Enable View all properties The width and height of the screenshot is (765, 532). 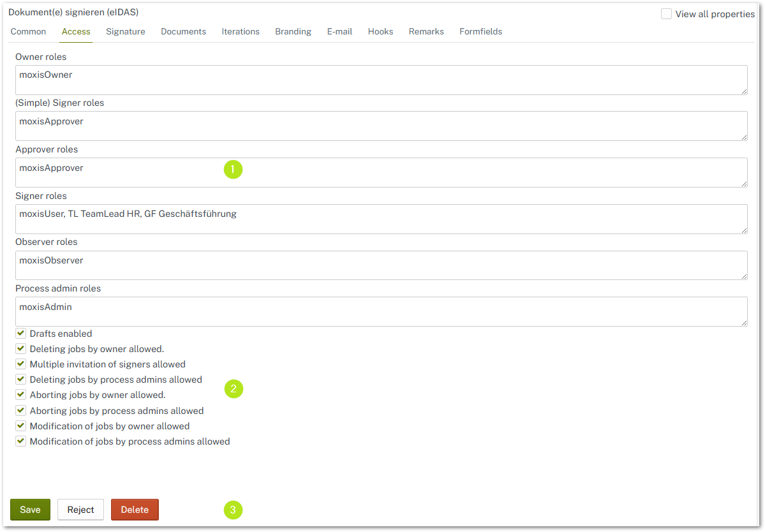point(667,13)
